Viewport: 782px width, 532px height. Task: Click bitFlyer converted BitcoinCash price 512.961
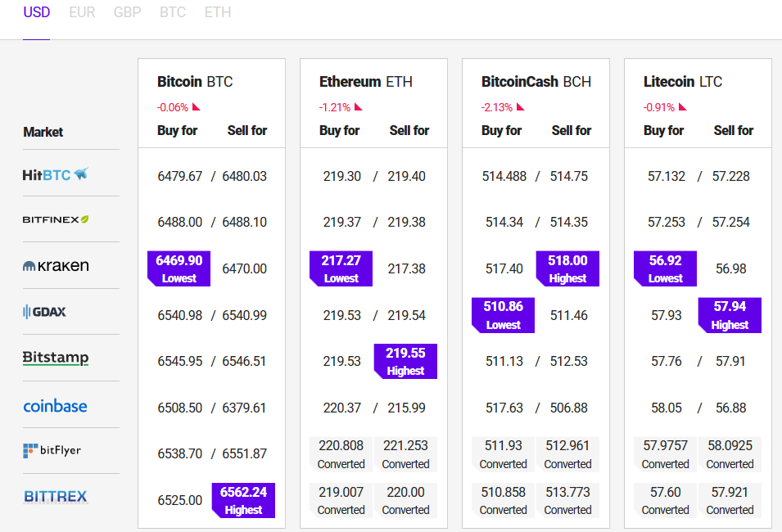(567, 454)
